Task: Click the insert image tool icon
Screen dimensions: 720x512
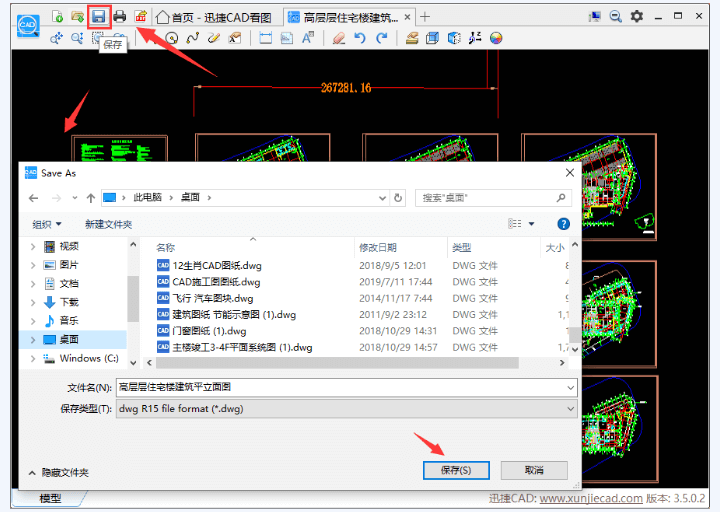Action: click(287, 38)
